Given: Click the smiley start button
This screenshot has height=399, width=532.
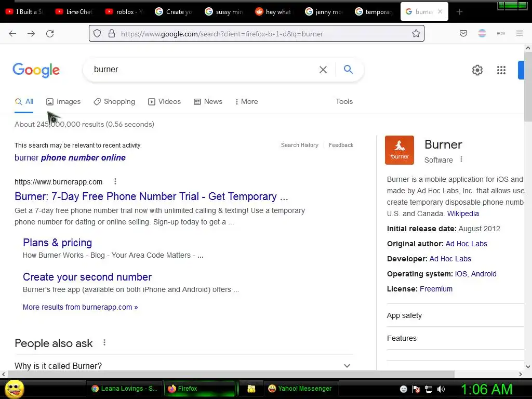Looking at the screenshot, I should pos(14,389).
